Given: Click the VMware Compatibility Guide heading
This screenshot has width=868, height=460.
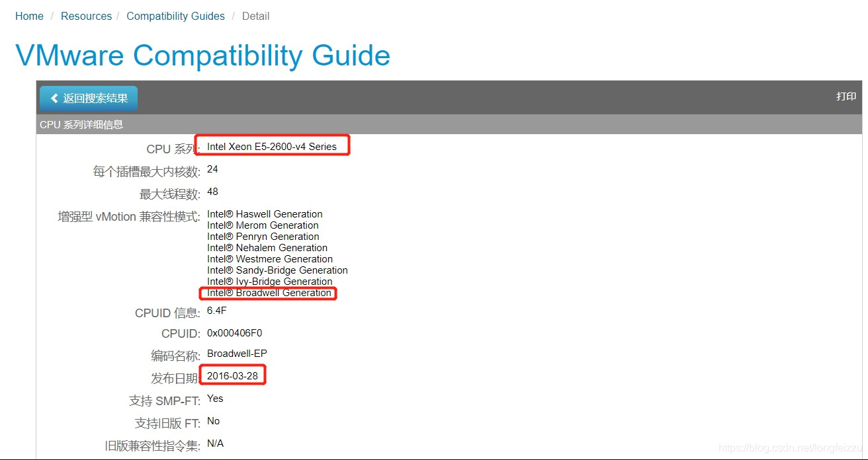Looking at the screenshot, I should point(202,55).
